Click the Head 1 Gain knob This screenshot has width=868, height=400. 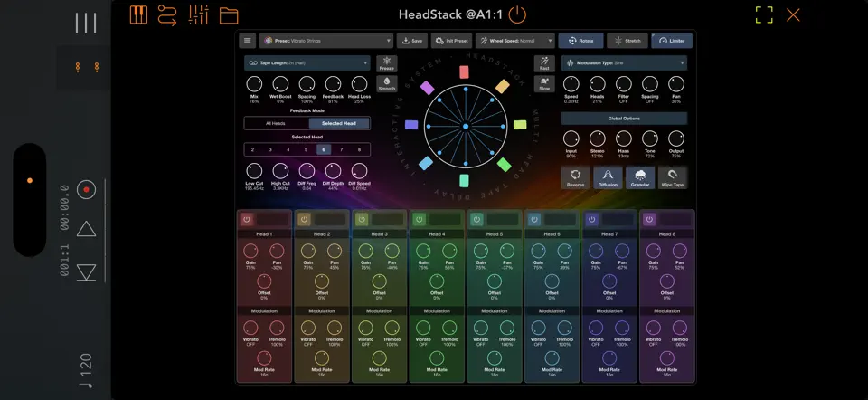250,251
